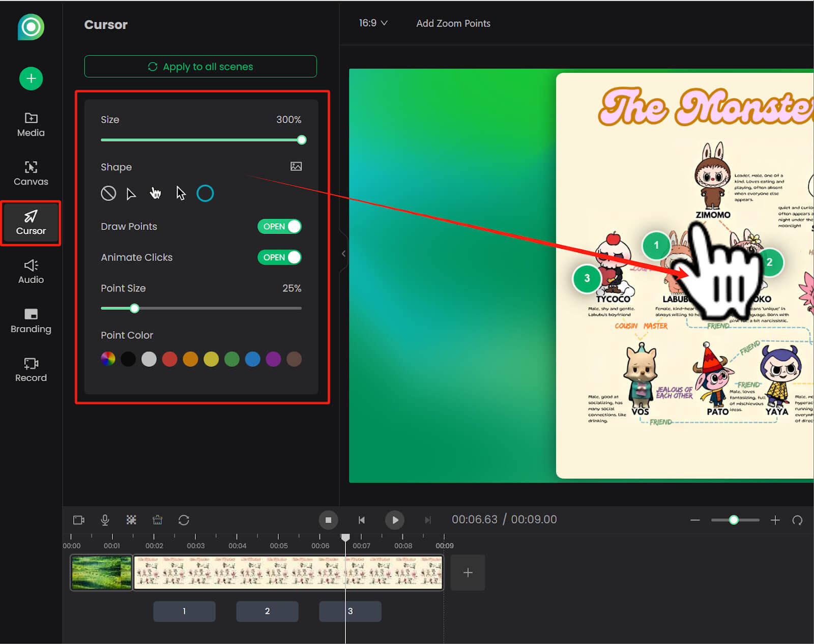Choose the orange point color
Viewport: 814px width, 644px height.
(190, 359)
